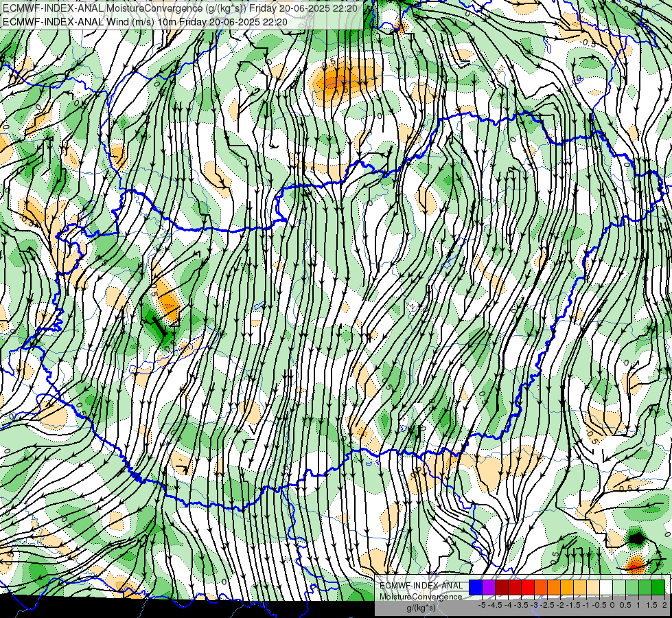Screen dimensions: 672x618
Task: Click legend tick label -1.5
Action: point(573,605)
